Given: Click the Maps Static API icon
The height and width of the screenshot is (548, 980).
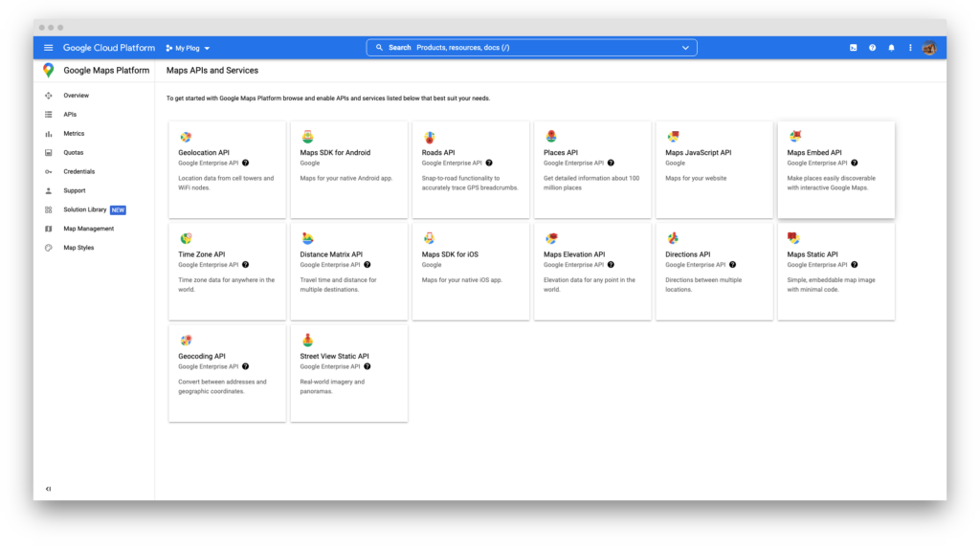Looking at the screenshot, I should click(x=793, y=238).
